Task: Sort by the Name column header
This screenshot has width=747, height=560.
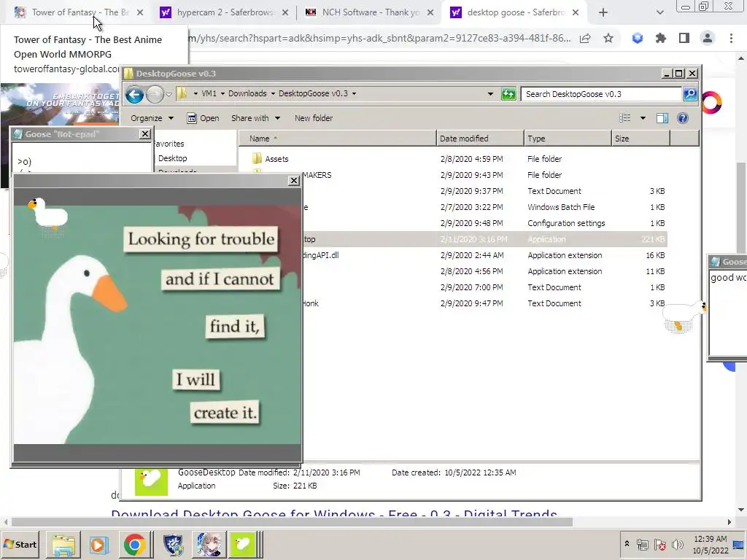Action: click(x=337, y=139)
